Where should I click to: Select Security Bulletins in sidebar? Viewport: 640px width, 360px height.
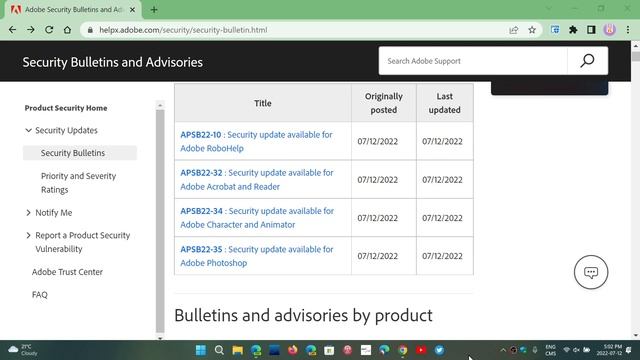pyautogui.click(x=80, y=153)
